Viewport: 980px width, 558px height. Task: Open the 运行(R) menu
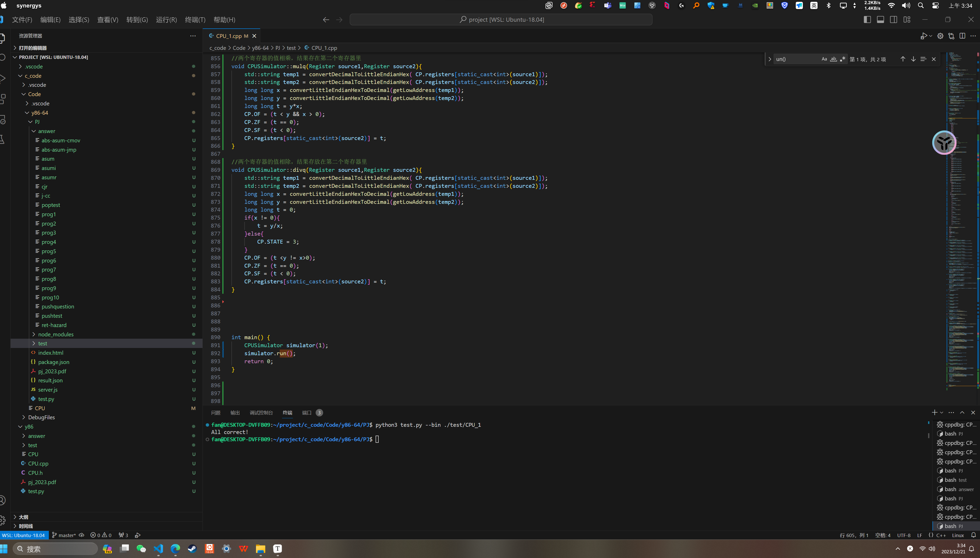pyautogui.click(x=166, y=20)
